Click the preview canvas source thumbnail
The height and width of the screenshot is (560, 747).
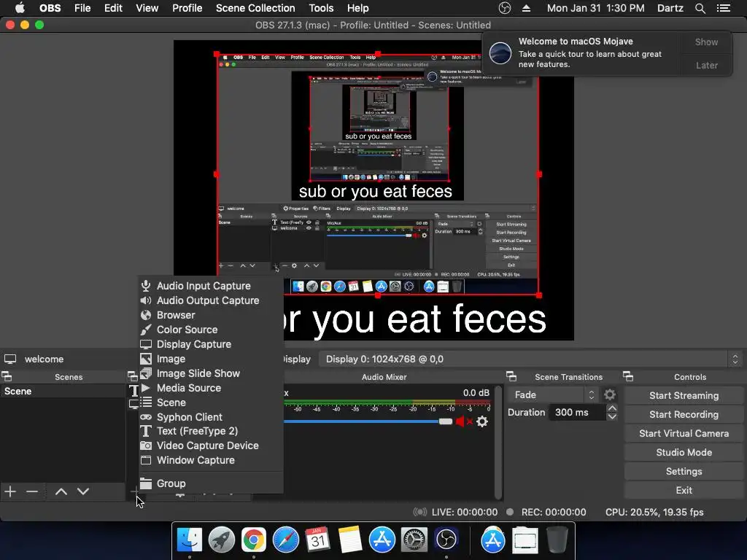378,175
